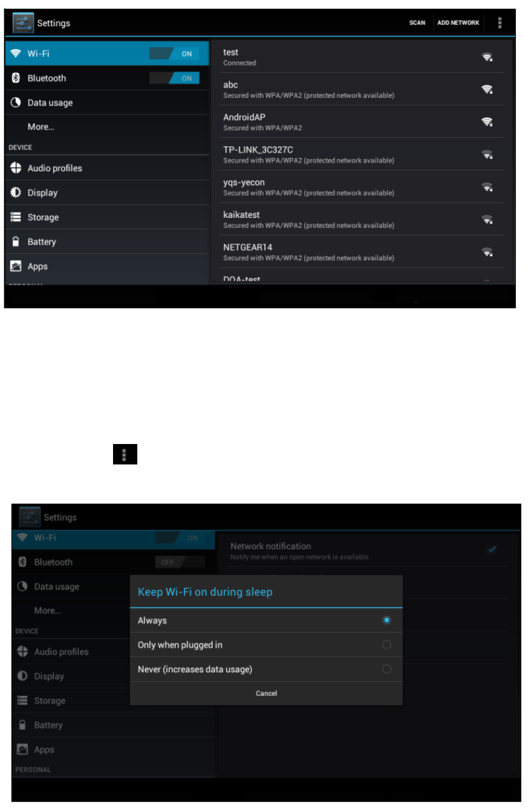Click the SCAN button
The height and width of the screenshot is (812, 530).
[x=417, y=23]
